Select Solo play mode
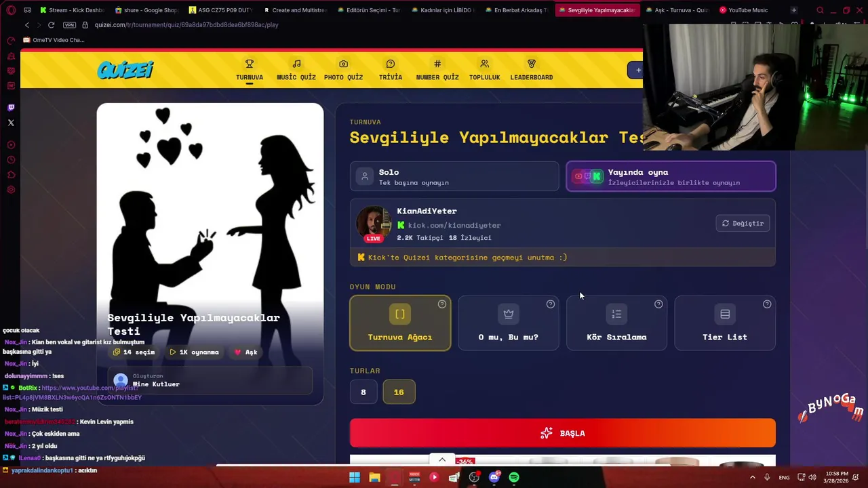Viewport: 868px width, 488px height. 454,177
